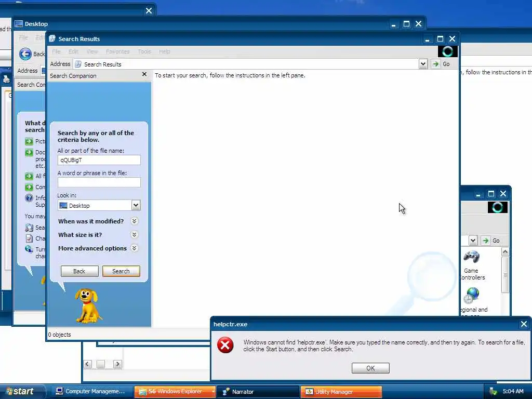Click OK in the helpctr.exe error dialog
This screenshot has width=532, height=399.
pos(370,368)
